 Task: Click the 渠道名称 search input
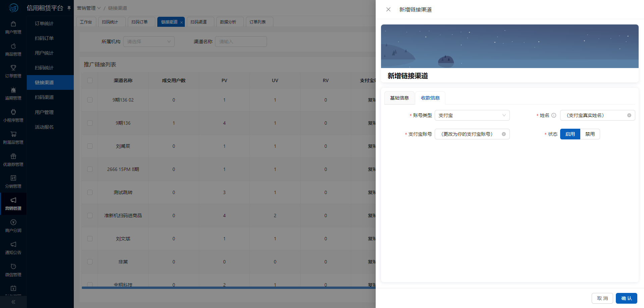coord(241,42)
